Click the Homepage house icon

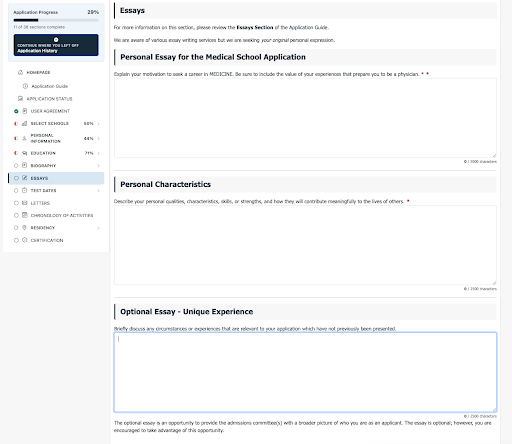tap(20, 72)
